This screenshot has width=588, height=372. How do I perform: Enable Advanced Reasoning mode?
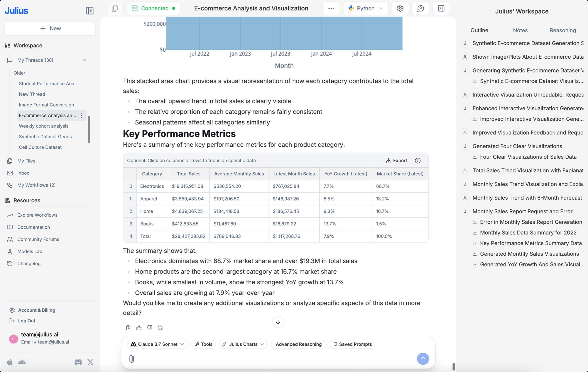coord(298,344)
